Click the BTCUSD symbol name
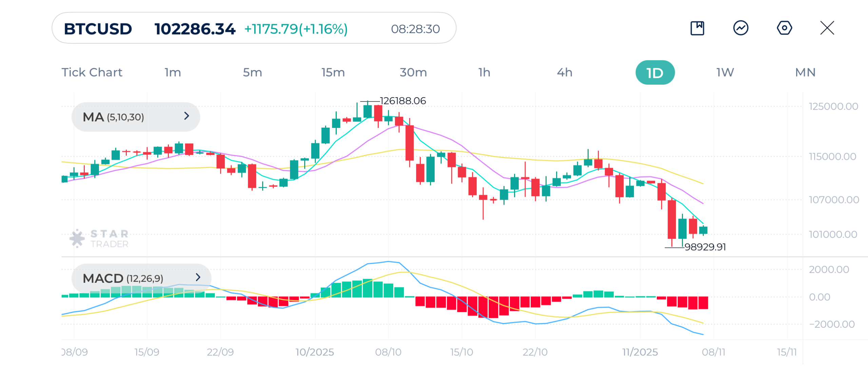This screenshot has width=868, height=383. (98, 29)
